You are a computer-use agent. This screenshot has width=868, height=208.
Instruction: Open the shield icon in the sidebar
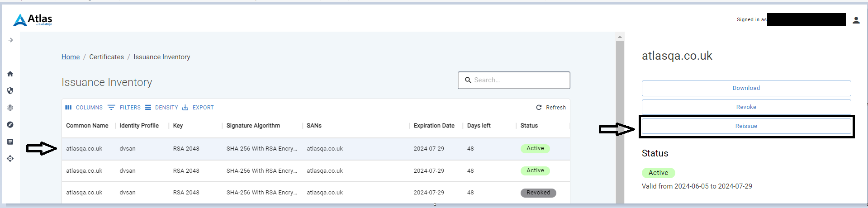(x=10, y=90)
